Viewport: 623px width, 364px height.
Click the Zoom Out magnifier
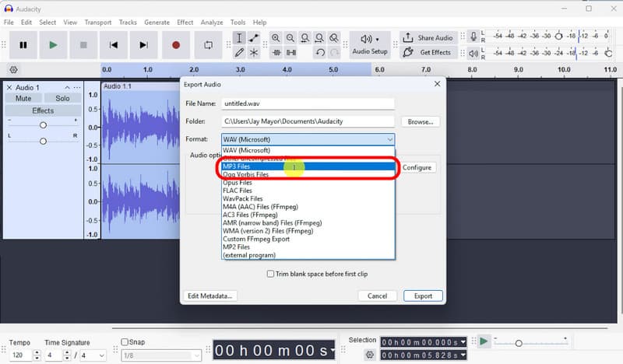click(290, 38)
